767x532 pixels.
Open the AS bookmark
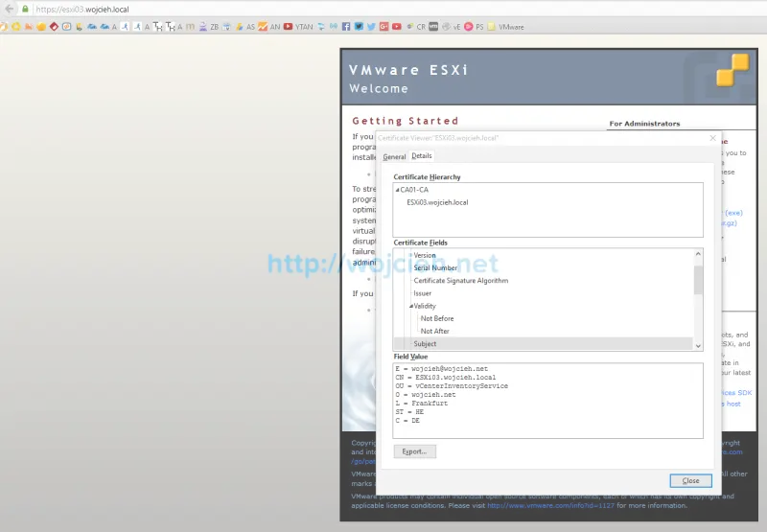245,27
